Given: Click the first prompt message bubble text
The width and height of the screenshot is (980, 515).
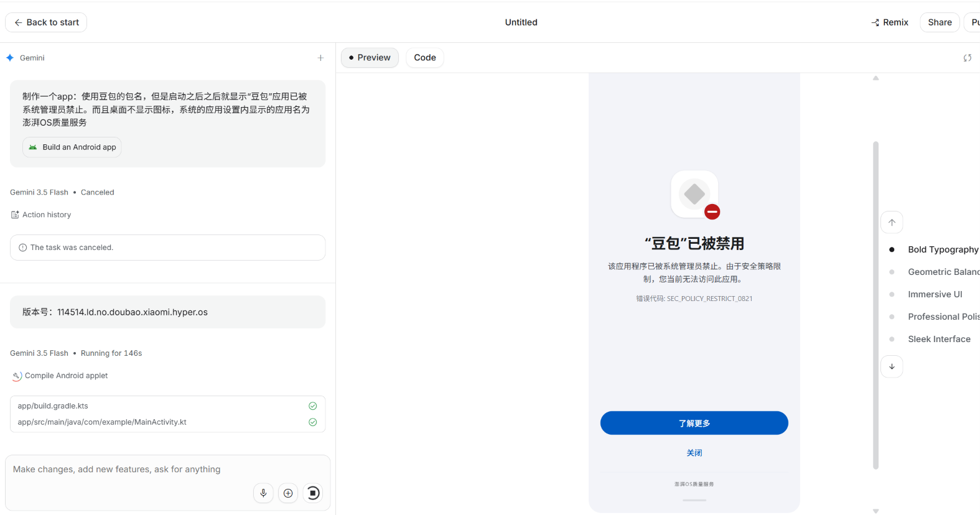Looking at the screenshot, I should (x=166, y=109).
